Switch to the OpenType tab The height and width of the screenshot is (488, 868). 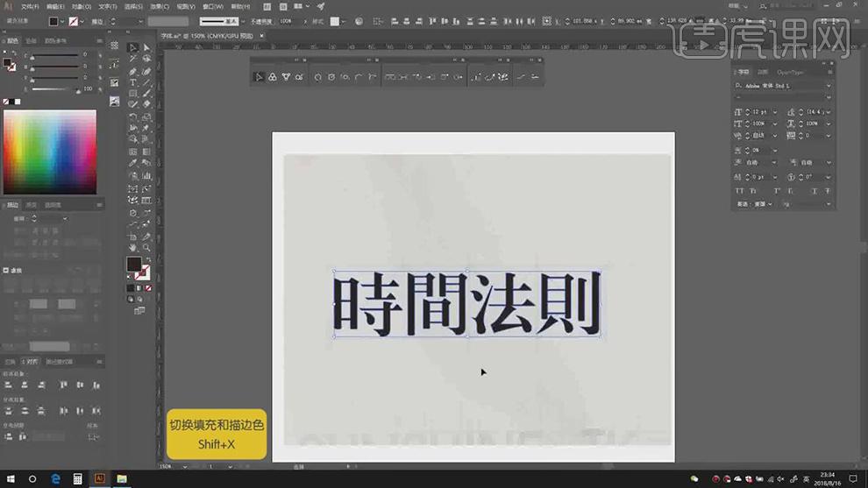[790, 73]
